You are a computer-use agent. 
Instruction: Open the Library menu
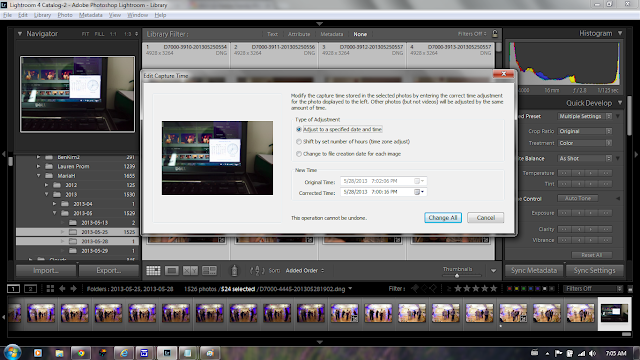point(42,15)
